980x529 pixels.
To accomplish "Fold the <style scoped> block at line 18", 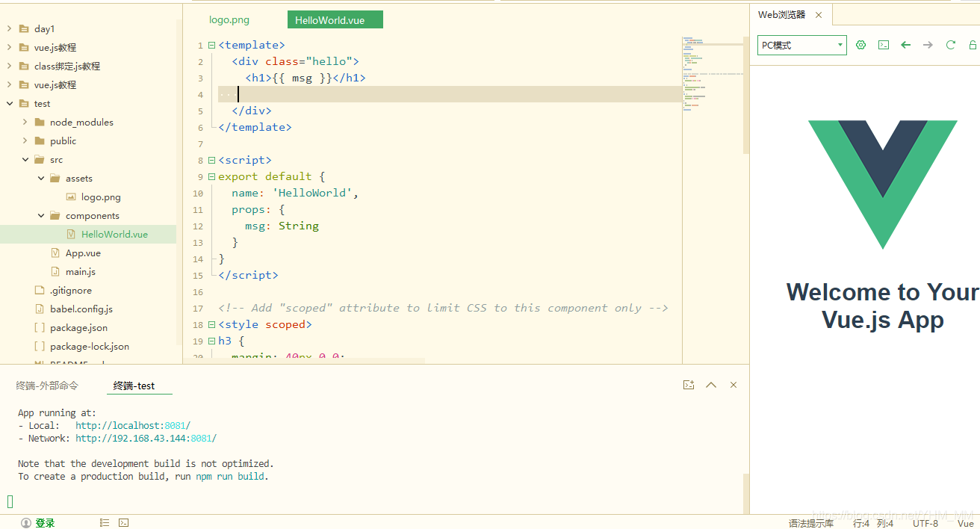I will tap(211, 325).
